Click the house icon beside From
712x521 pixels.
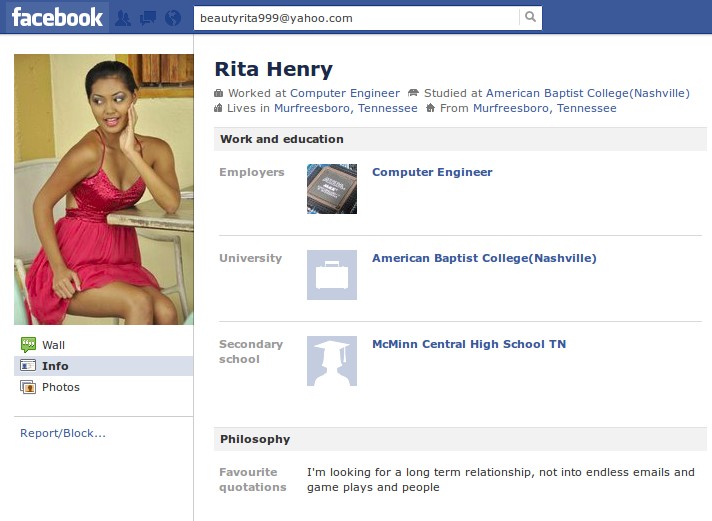[430, 108]
